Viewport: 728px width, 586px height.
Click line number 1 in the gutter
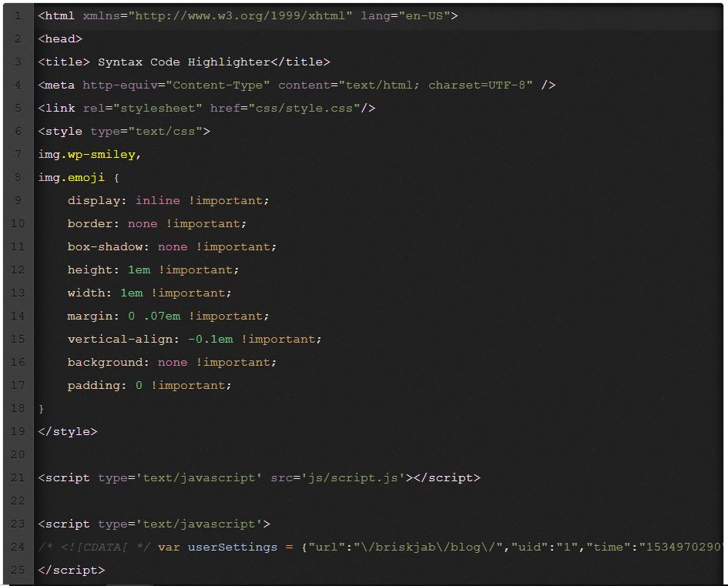(x=18, y=15)
